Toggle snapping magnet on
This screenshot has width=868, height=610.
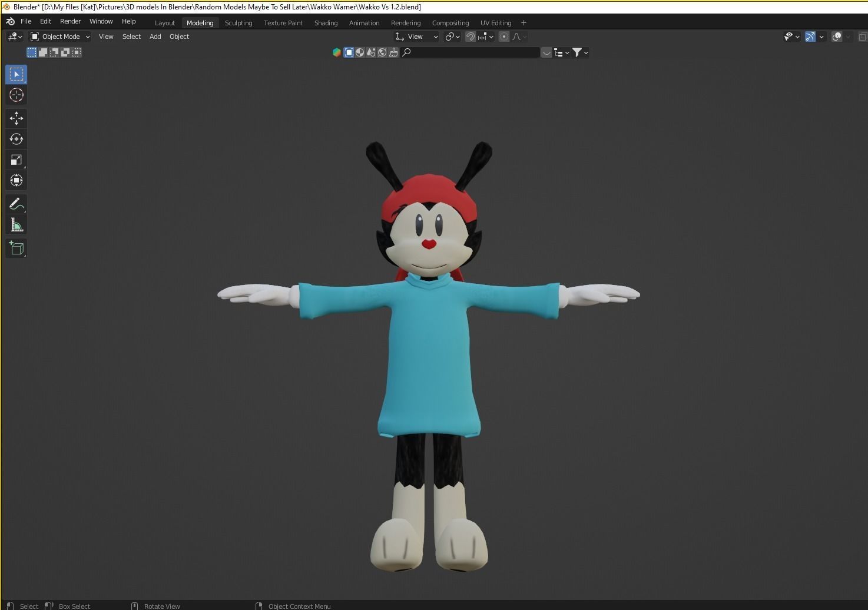click(x=470, y=37)
